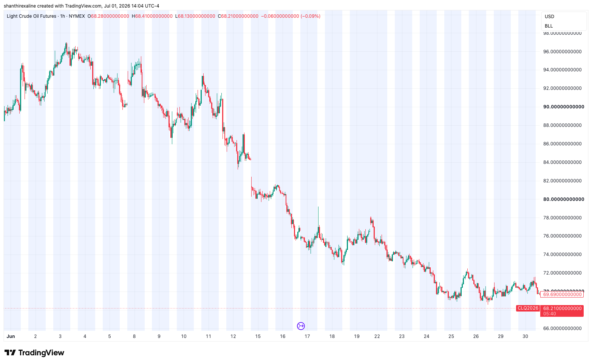
Task: Click the date label 29 on the time axis
Action: tap(501, 336)
